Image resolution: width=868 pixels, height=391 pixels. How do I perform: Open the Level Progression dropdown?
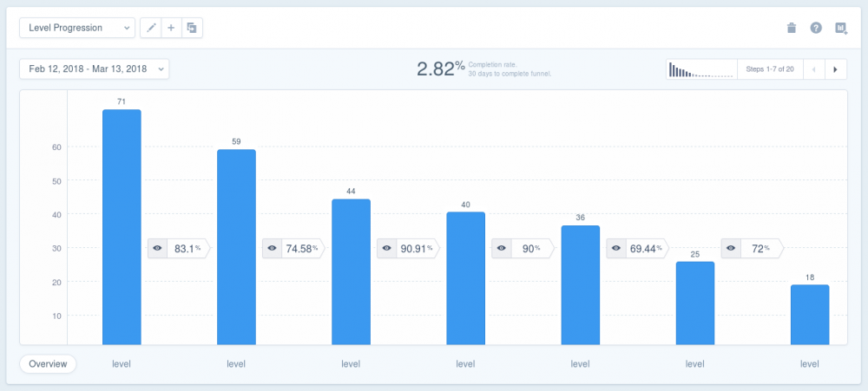point(77,28)
